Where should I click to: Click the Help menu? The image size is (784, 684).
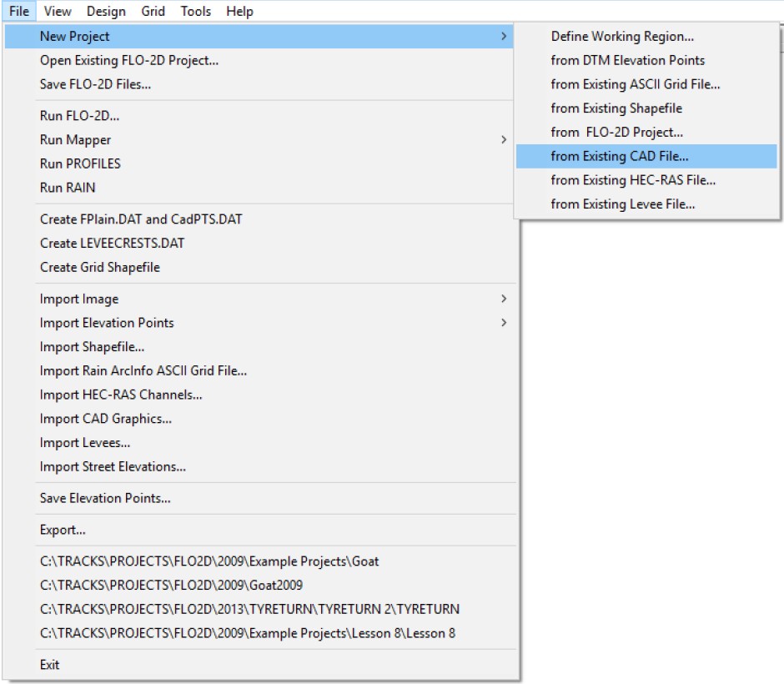click(239, 11)
